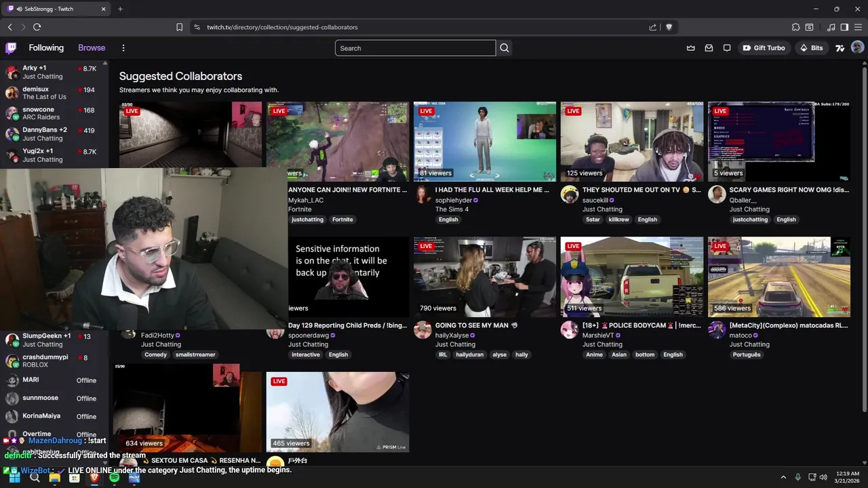Click the saucekill channel avatar
The image size is (868, 488).
coord(570,195)
